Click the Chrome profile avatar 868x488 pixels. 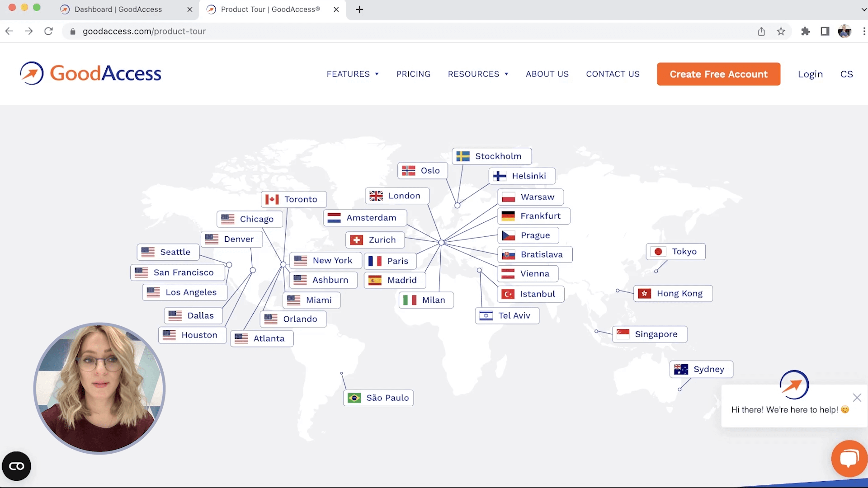click(844, 31)
